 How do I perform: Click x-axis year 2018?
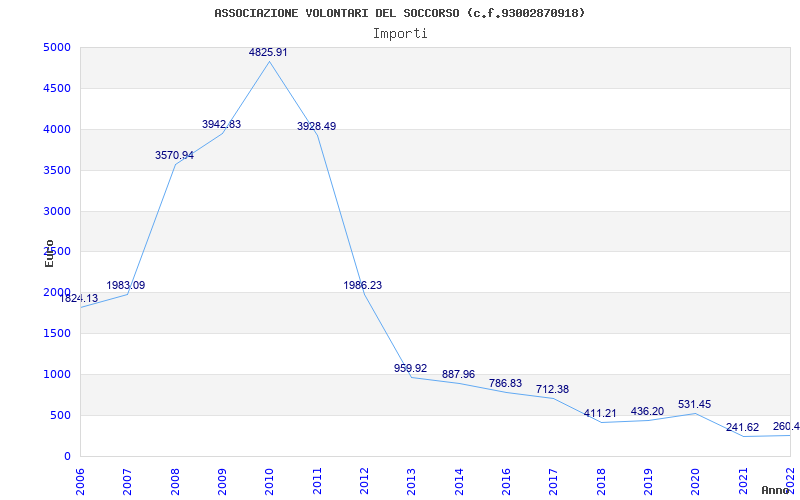tap(600, 480)
